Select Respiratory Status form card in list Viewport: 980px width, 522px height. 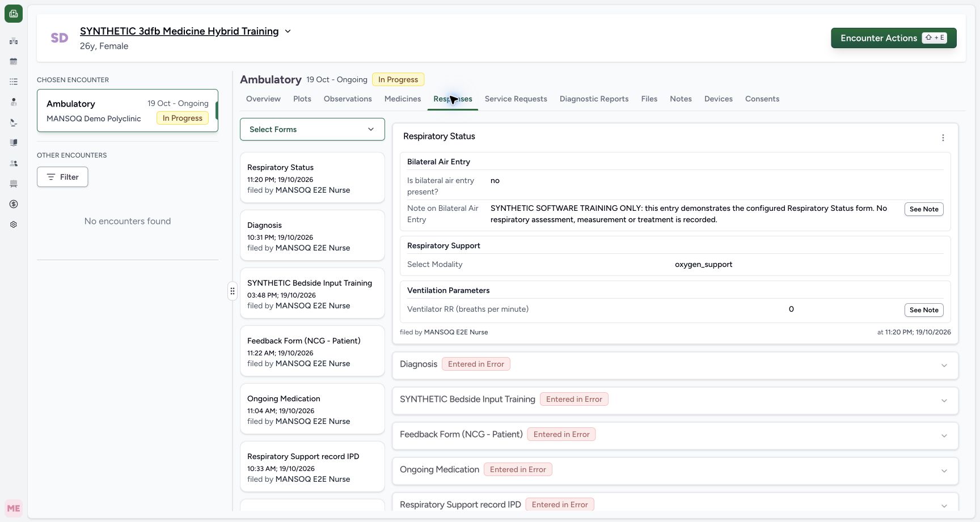(312, 177)
